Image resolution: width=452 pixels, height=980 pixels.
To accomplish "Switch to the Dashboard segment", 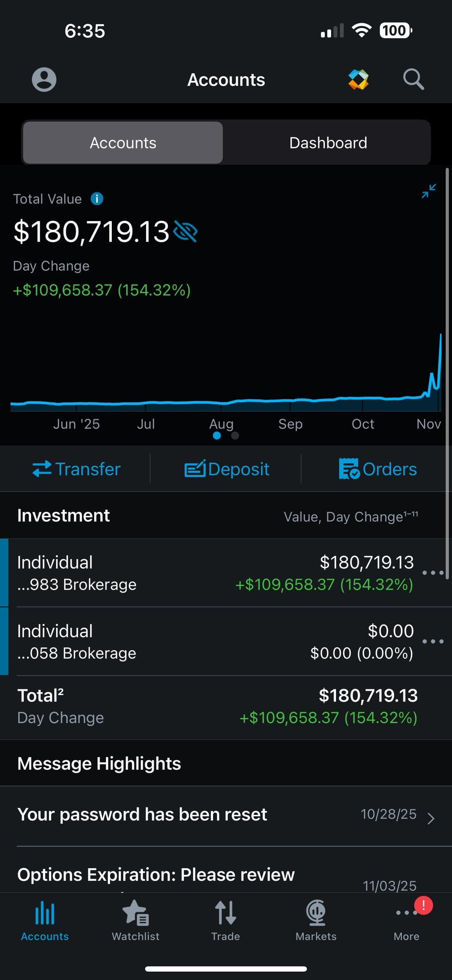I will pos(328,143).
